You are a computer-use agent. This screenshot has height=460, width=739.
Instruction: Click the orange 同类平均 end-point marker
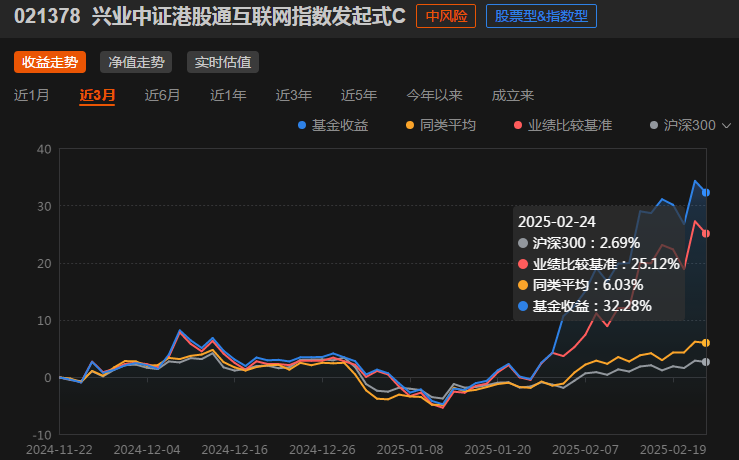click(706, 343)
